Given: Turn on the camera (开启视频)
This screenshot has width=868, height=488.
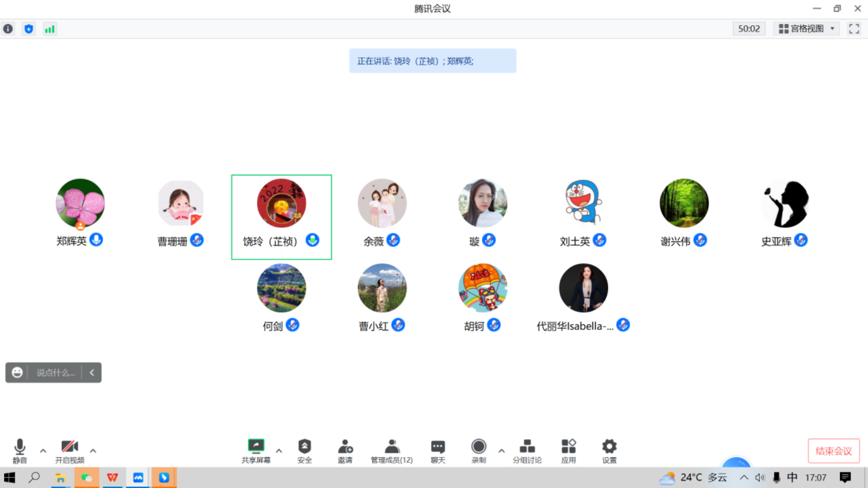Looking at the screenshot, I should click(x=69, y=450).
